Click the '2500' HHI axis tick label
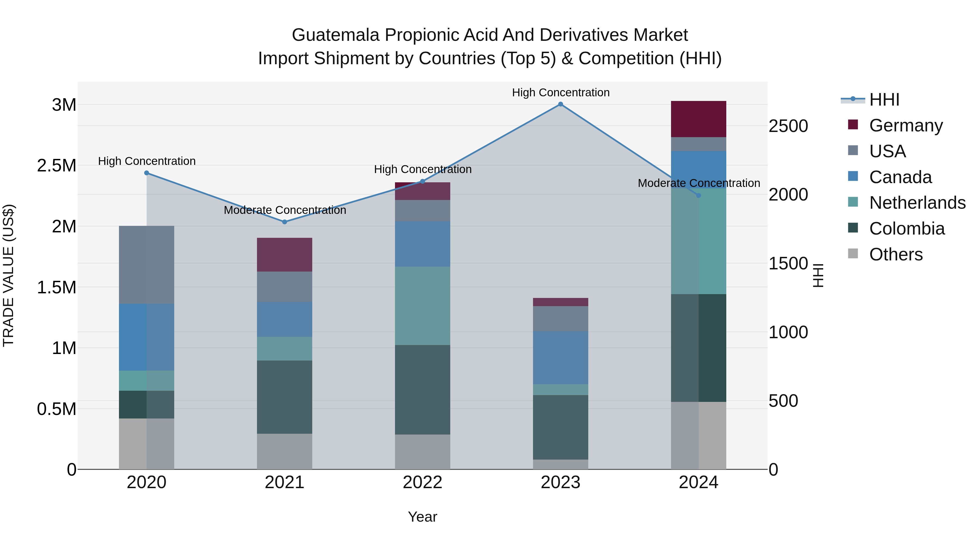This screenshot has width=980, height=551. (789, 126)
